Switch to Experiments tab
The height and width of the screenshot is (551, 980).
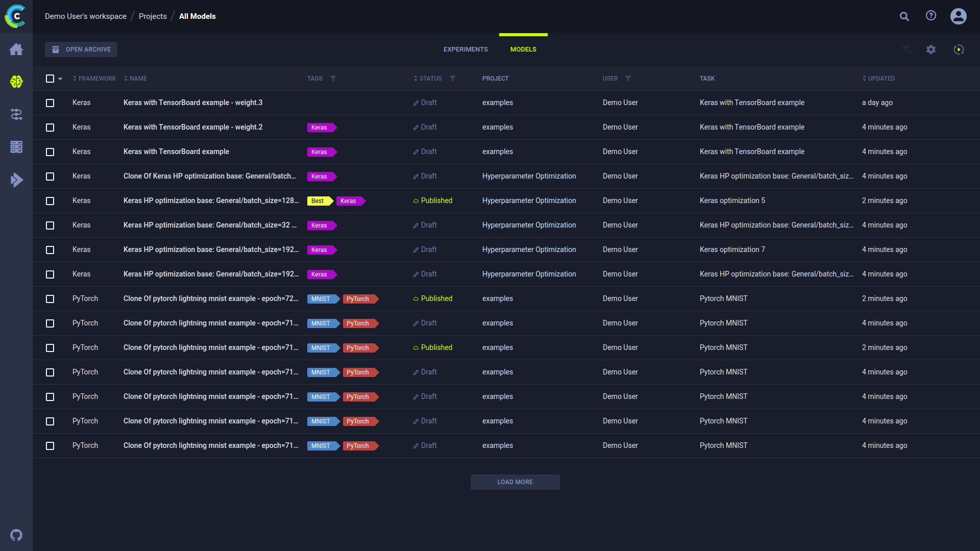click(465, 49)
